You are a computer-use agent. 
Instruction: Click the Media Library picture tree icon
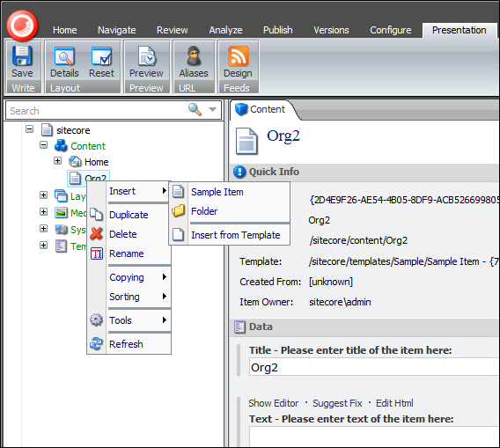click(61, 212)
